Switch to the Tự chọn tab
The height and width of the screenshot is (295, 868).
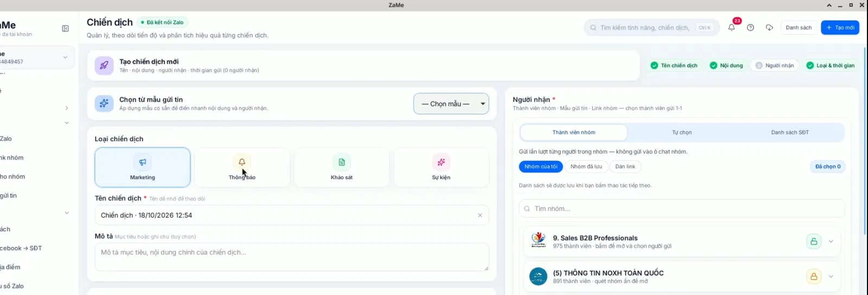[x=682, y=133]
